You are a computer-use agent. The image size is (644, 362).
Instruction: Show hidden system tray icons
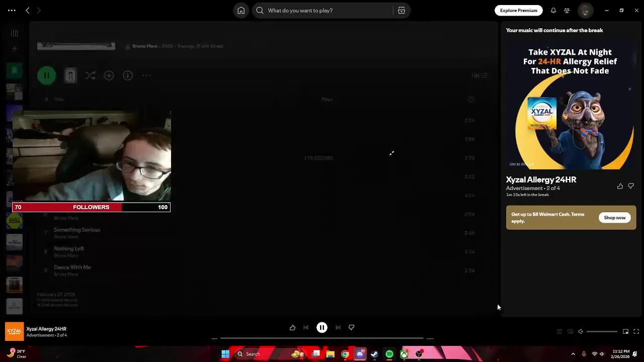coord(573,354)
